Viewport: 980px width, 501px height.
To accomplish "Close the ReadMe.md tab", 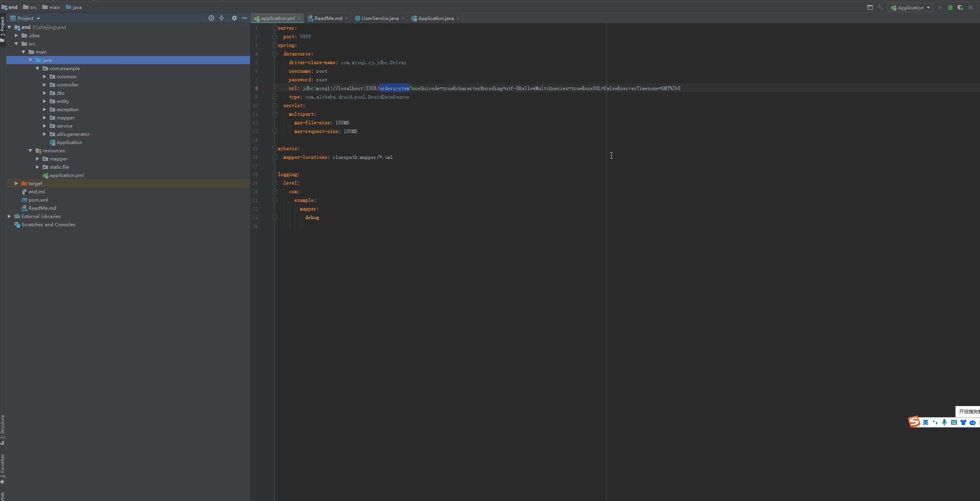I will click(x=346, y=18).
